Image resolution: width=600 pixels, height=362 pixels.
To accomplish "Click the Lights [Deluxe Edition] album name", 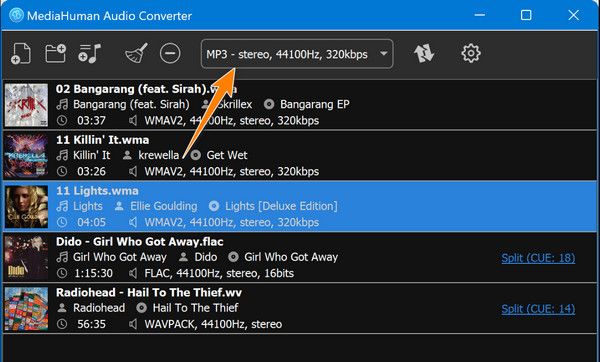I will (x=281, y=206).
